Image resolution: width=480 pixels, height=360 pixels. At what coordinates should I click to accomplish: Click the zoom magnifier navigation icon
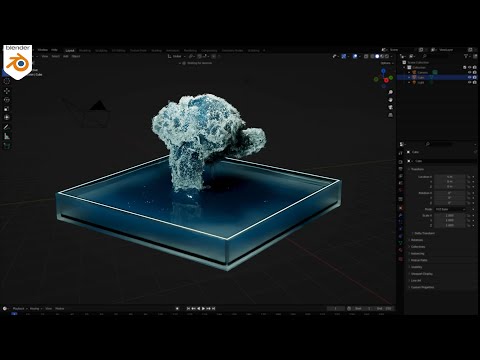coord(390,92)
